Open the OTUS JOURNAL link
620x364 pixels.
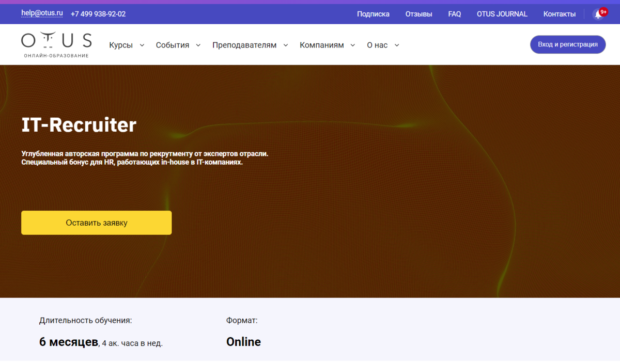point(502,14)
